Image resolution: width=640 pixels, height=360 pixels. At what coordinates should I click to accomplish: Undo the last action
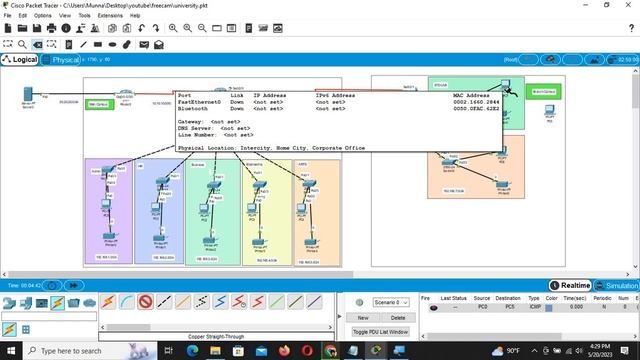click(x=141, y=28)
